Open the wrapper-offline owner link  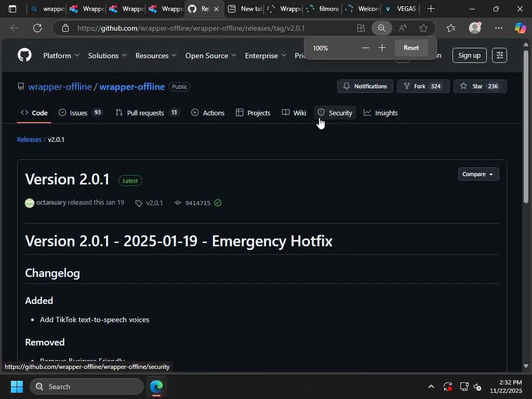(x=60, y=87)
